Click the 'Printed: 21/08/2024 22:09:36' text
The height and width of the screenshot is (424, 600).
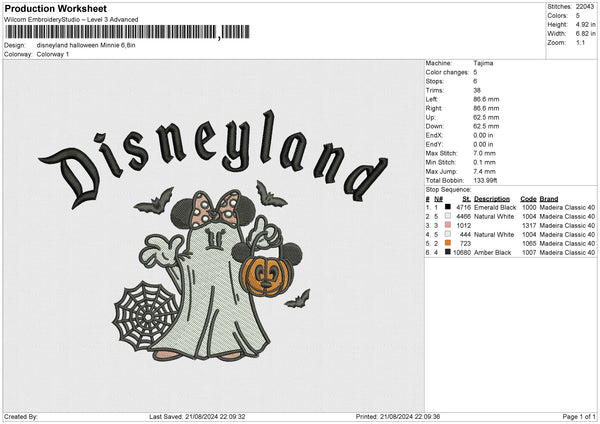coord(398,416)
